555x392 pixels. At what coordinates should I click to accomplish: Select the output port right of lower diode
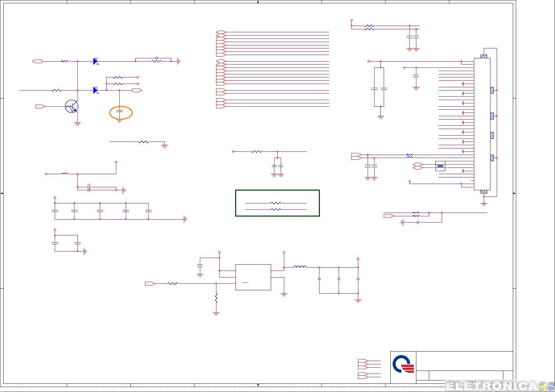coord(137,90)
